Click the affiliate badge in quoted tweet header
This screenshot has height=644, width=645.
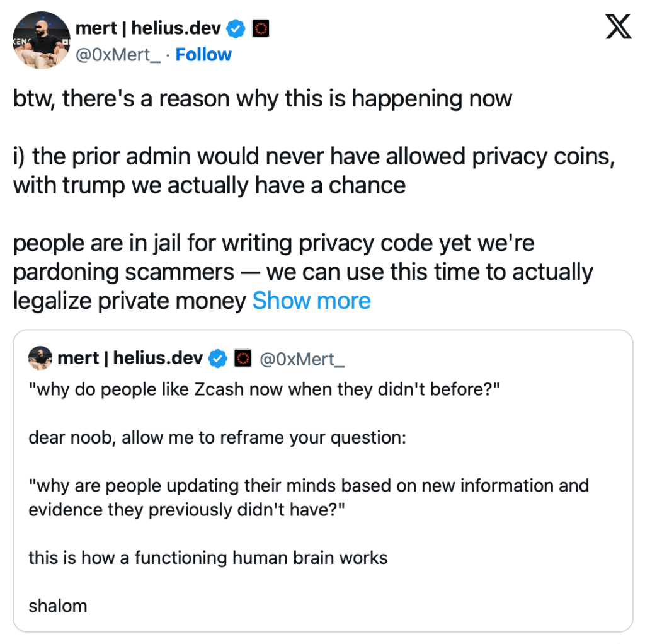click(243, 359)
